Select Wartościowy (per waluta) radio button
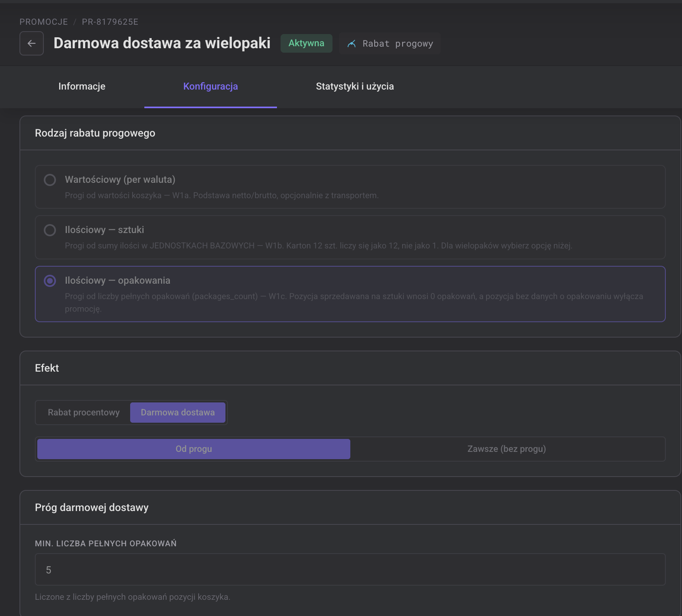This screenshot has width=682, height=616. 50,180
